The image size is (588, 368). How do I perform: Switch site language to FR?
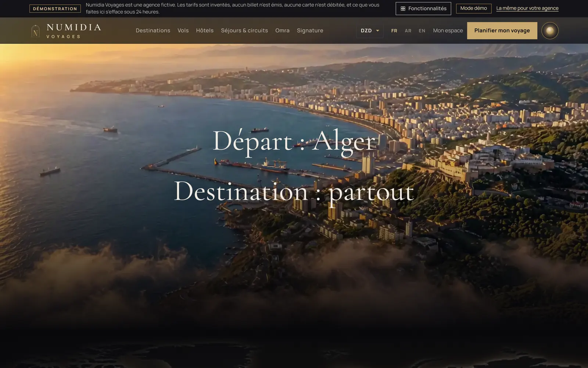coord(394,31)
